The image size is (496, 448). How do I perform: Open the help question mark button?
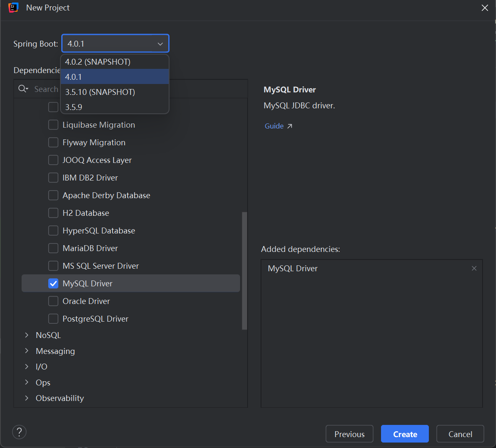point(19,432)
